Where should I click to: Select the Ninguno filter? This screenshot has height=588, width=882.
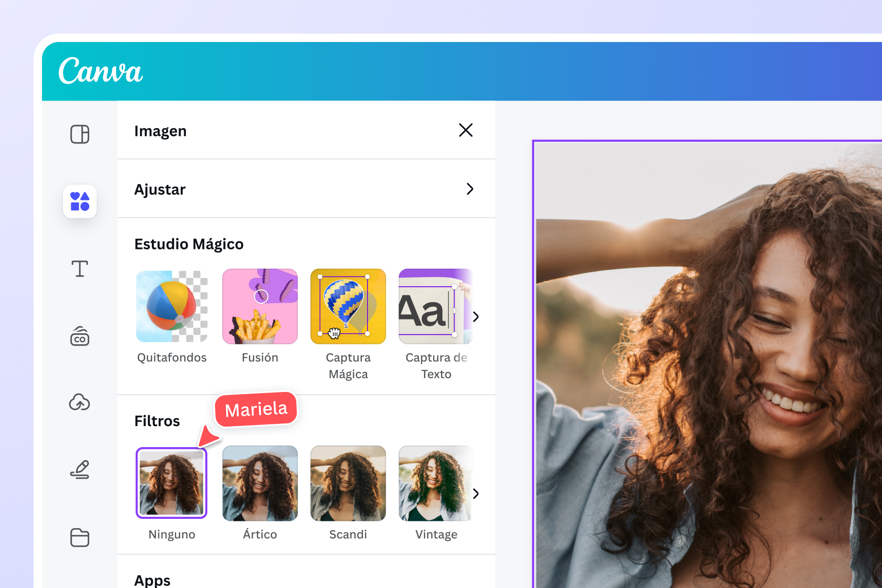tap(171, 483)
